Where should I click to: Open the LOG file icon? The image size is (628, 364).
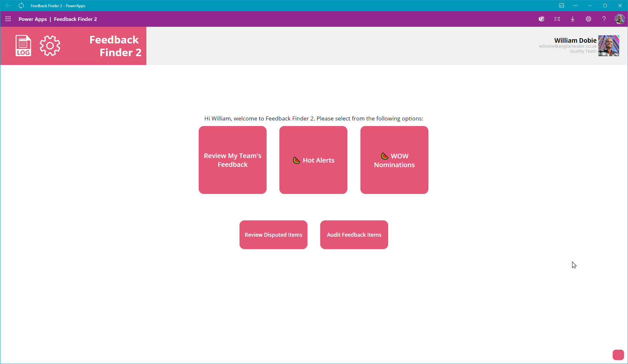point(23,46)
